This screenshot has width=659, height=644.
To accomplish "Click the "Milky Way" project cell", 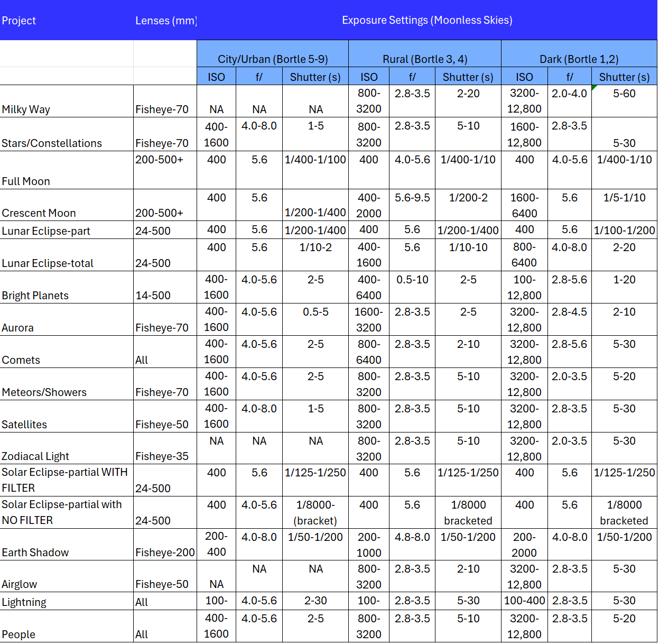I will tap(26, 109).
